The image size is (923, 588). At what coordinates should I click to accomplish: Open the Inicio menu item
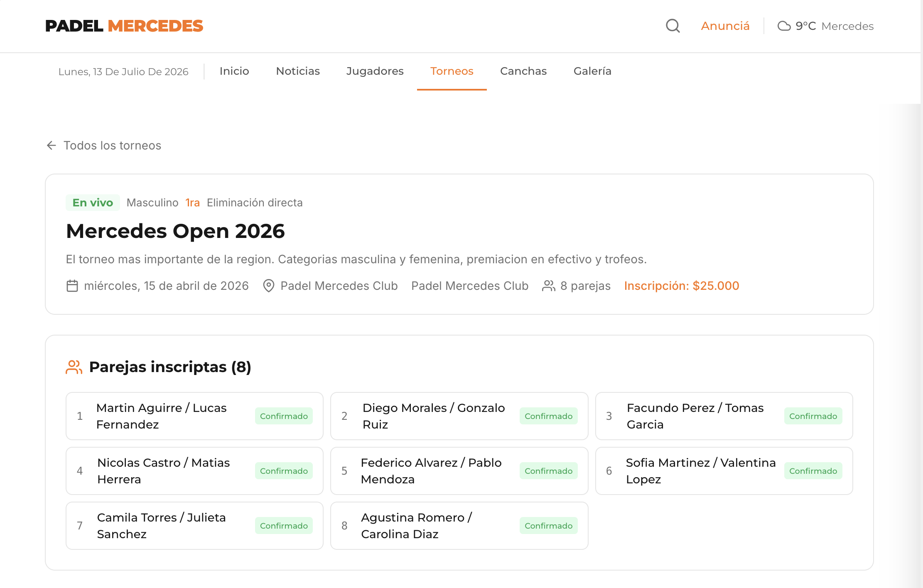coord(234,71)
